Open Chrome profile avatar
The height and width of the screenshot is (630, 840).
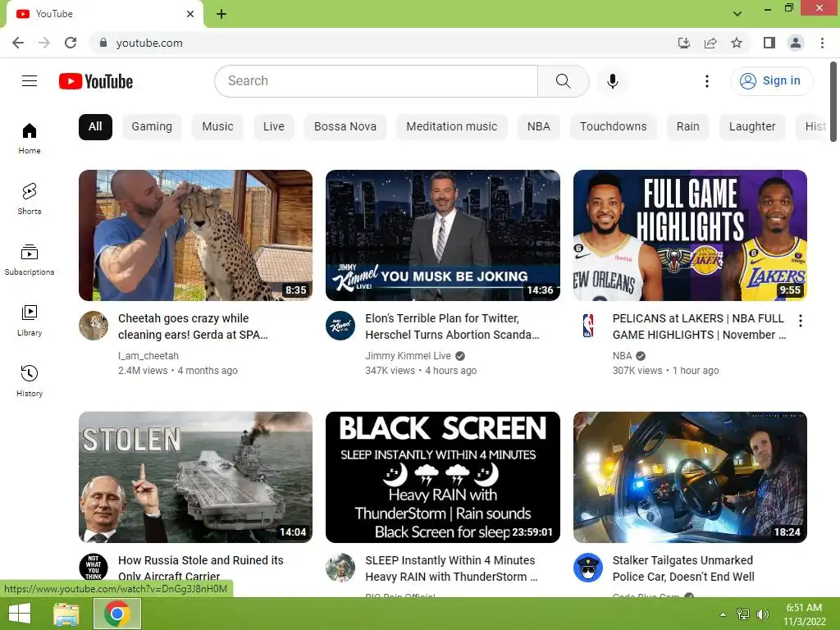coord(796,43)
